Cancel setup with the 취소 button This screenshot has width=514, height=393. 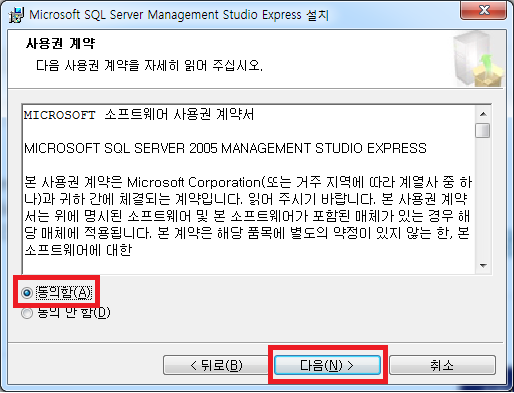pyautogui.click(x=442, y=365)
